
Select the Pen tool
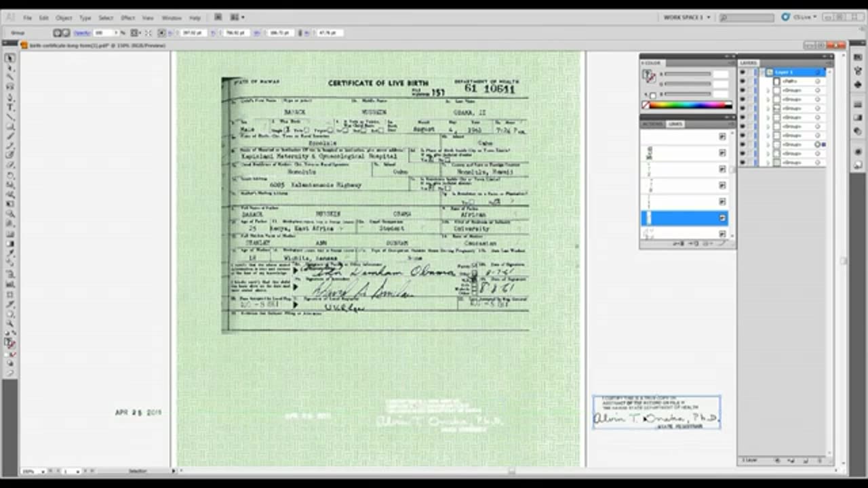(10, 97)
